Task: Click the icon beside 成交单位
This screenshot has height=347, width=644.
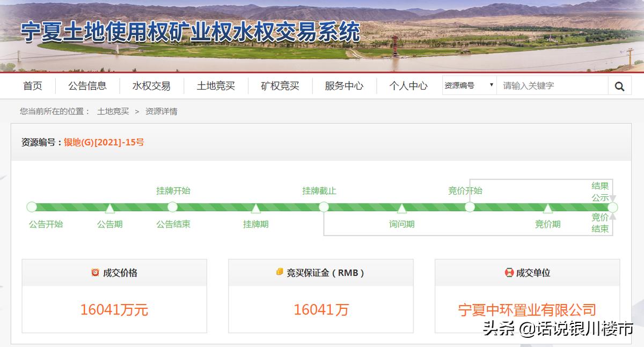Action: [x=508, y=272]
